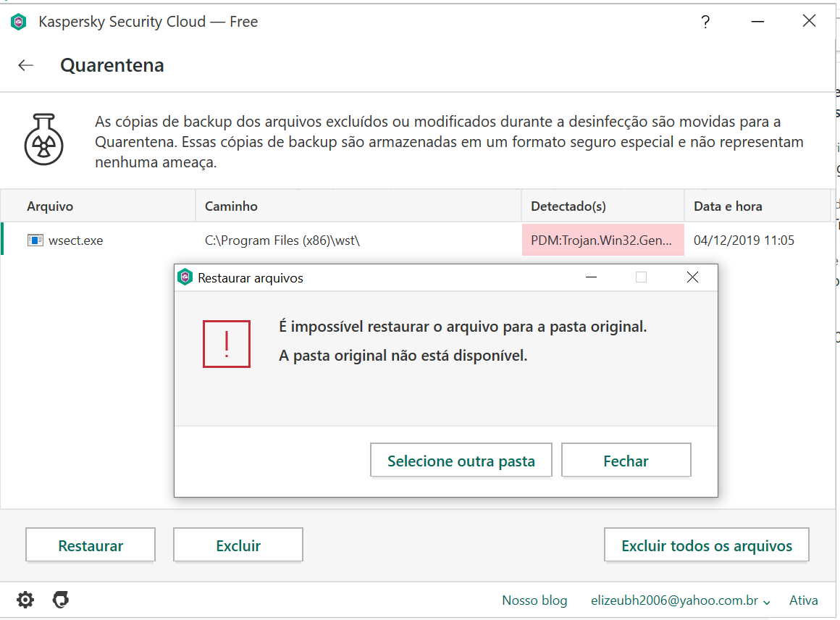The width and height of the screenshot is (840, 620).
Task: Click the Kaspersky shield logo in title bar
Action: click(x=19, y=22)
